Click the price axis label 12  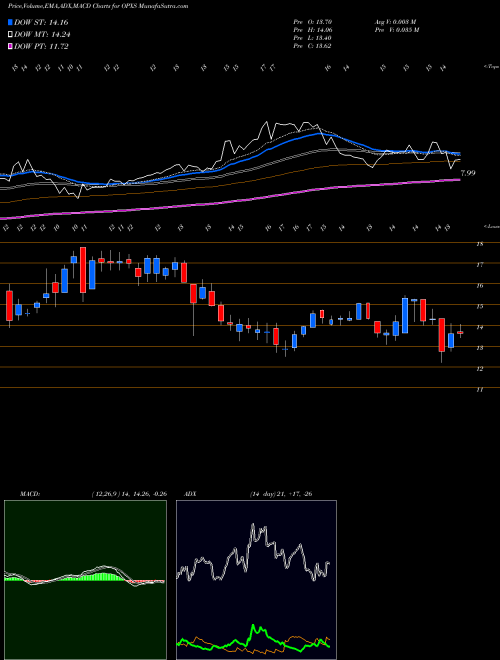coord(479,369)
